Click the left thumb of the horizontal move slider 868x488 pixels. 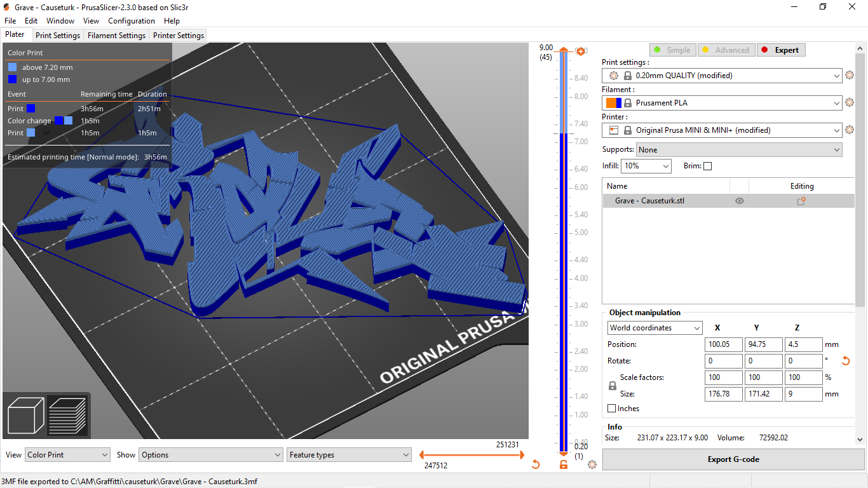click(421, 455)
